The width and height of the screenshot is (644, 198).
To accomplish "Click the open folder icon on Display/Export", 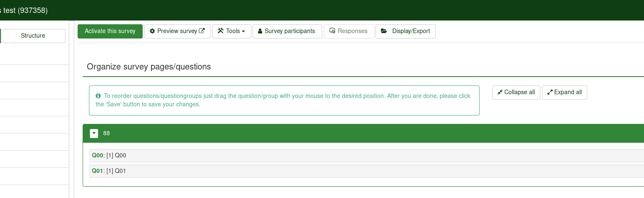I will pyautogui.click(x=384, y=31).
